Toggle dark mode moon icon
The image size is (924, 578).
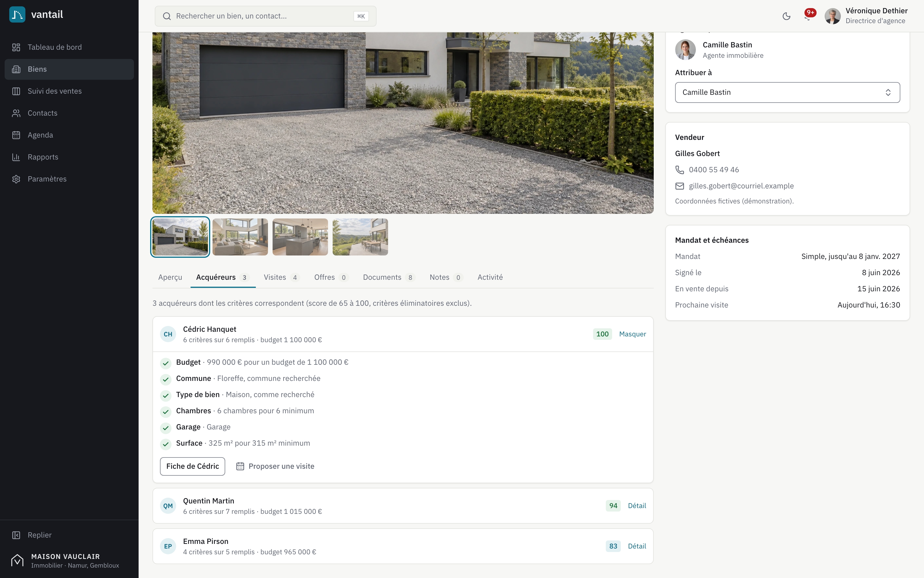pos(786,16)
